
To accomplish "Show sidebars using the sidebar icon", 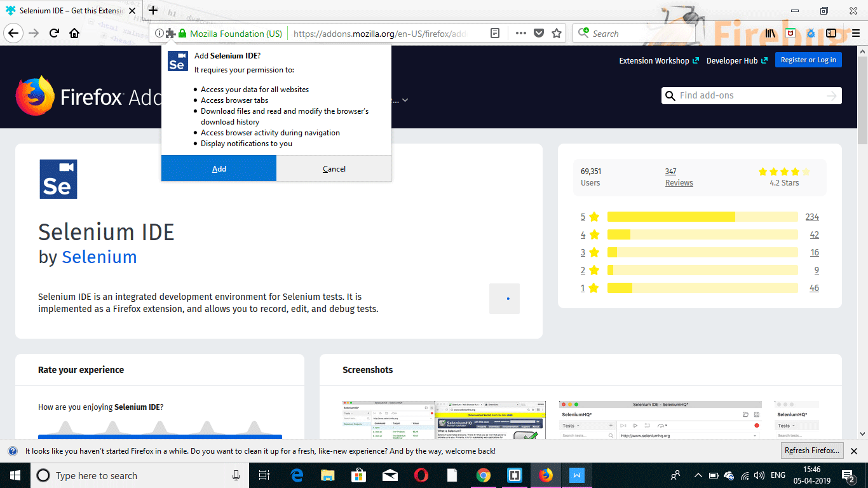I will [x=831, y=34].
